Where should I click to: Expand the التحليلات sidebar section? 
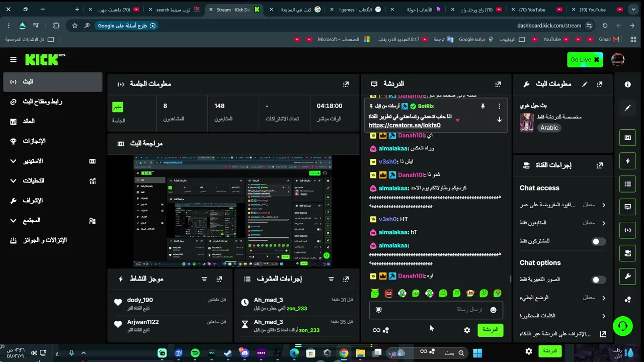53,180
